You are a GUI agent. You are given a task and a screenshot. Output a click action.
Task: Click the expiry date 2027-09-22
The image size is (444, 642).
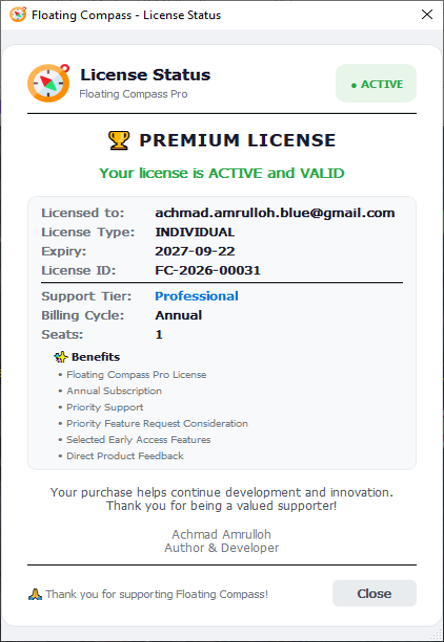tap(195, 251)
